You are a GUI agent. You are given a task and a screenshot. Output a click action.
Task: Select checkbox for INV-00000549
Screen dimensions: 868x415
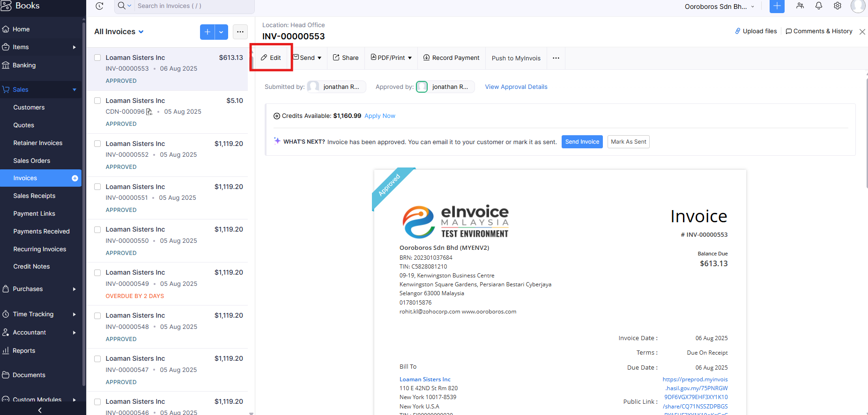coord(97,273)
